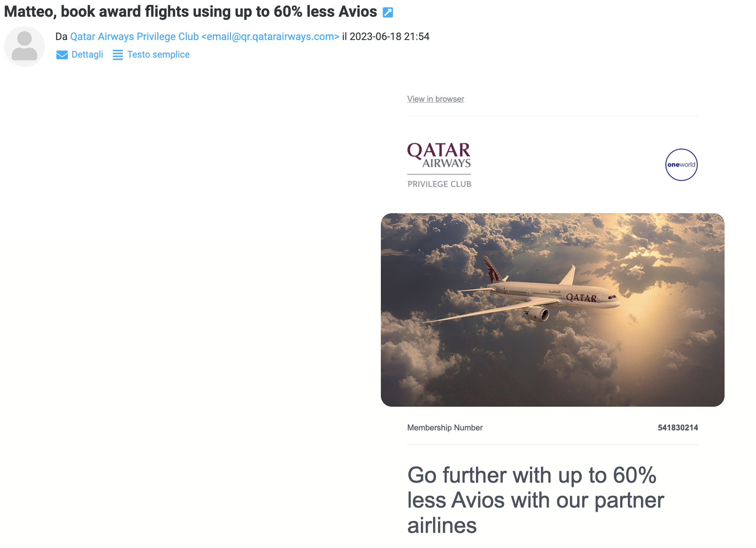Image resolution: width=756 pixels, height=548 pixels.
Task: Click the email@qr.qatarairways.com address
Action: pyautogui.click(x=270, y=36)
